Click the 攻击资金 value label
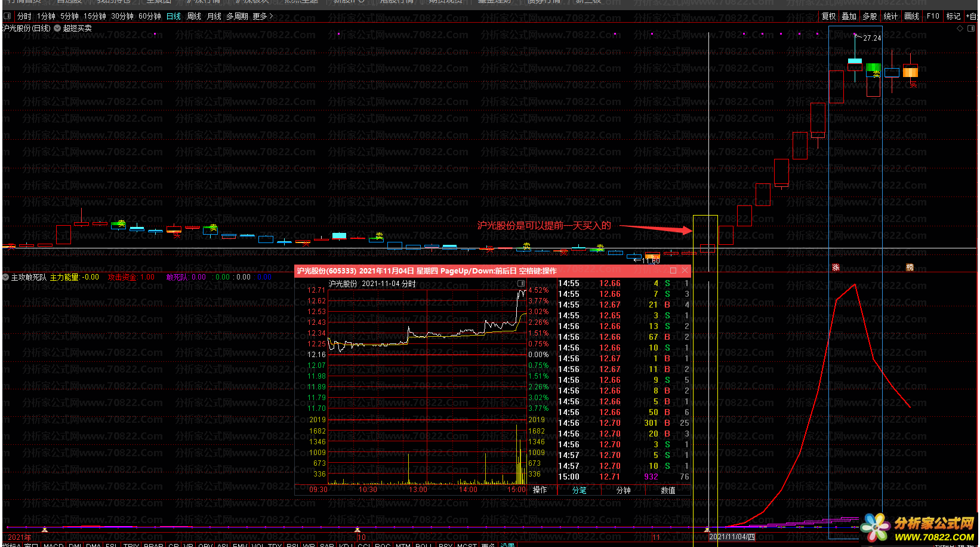 coord(131,277)
